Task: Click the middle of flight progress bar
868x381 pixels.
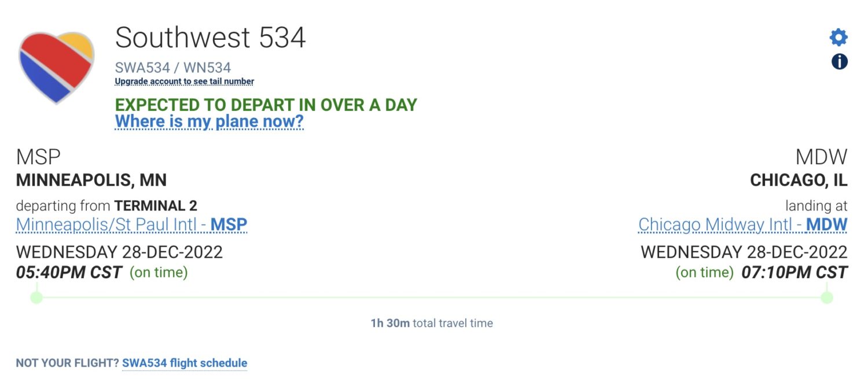Action: coord(432,298)
